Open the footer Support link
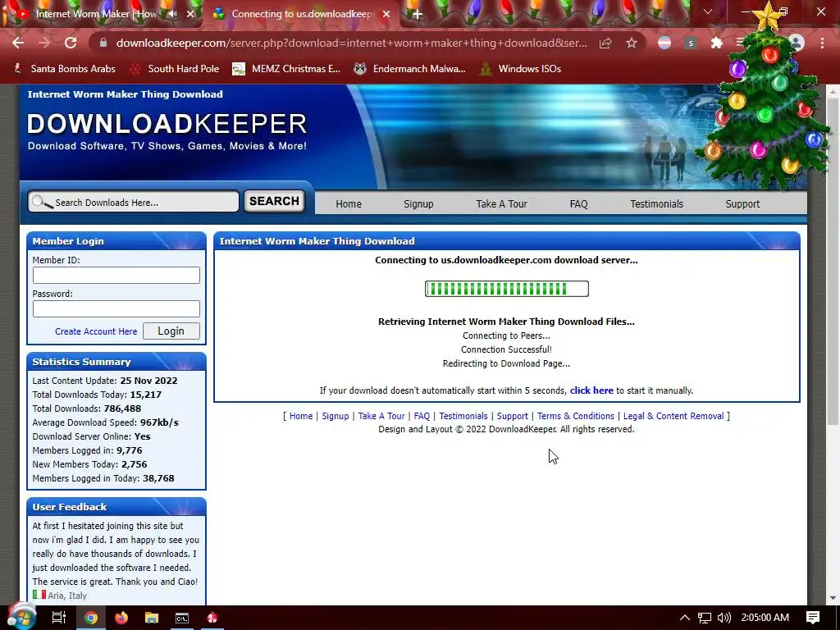This screenshot has height=630, width=840. point(512,416)
